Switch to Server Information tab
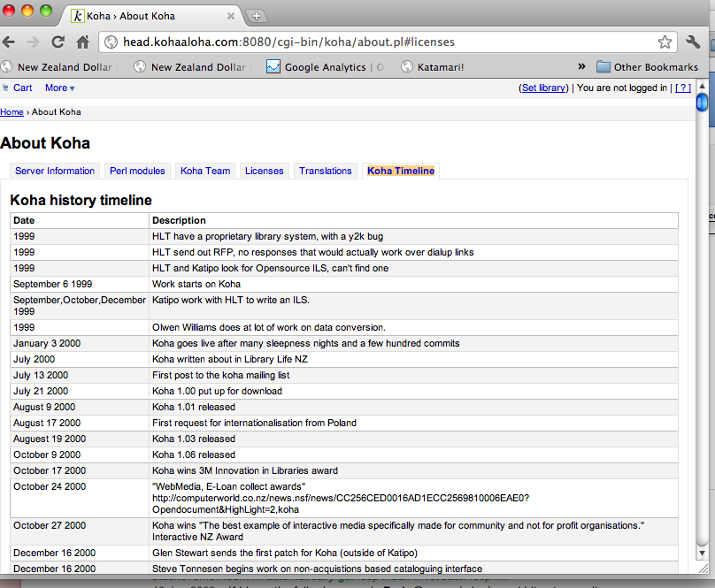This screenshot has height=588, width=715. click(x=55, y=171)
